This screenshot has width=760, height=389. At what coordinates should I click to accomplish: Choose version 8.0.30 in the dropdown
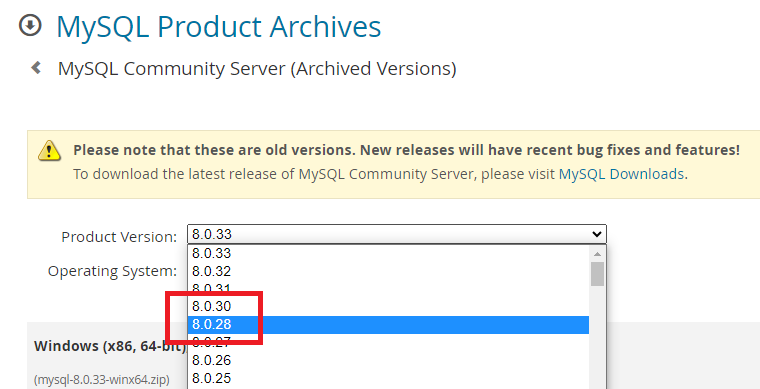[x=388, y=307]
